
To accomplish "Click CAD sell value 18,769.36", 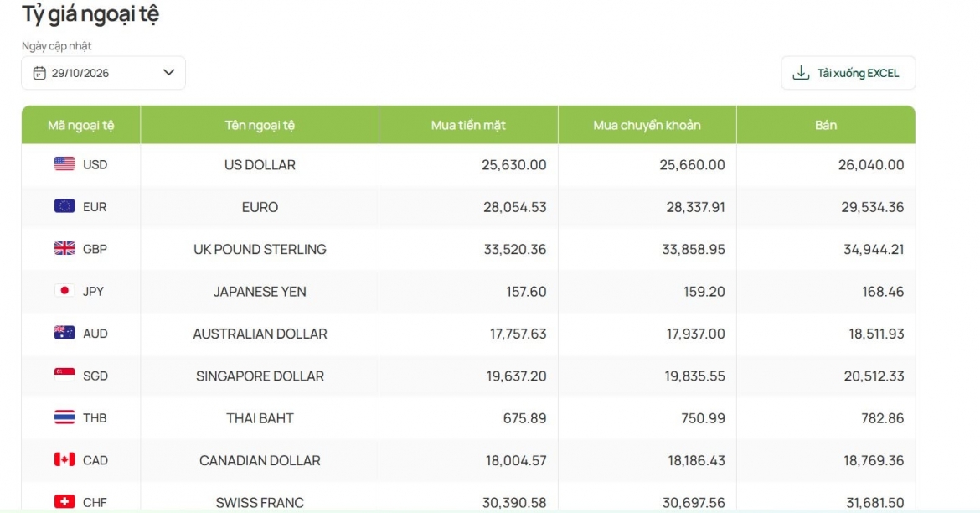I will 874,460.
